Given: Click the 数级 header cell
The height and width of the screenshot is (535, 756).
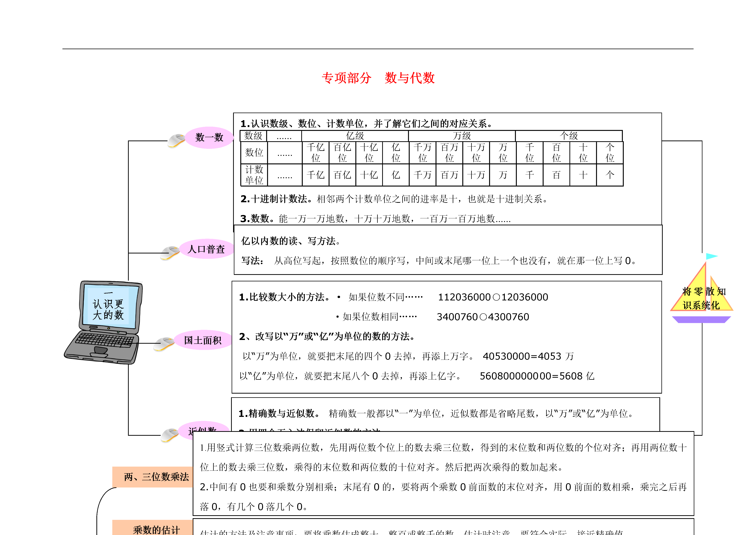Looking at the screenshot, I should [x=253, y=136].
